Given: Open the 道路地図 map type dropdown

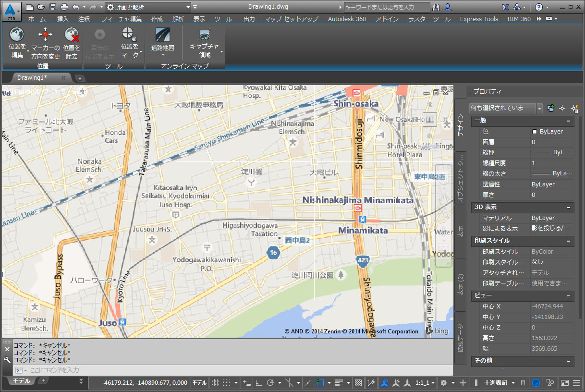Looking at the screenshot, I should click(163, 48).
